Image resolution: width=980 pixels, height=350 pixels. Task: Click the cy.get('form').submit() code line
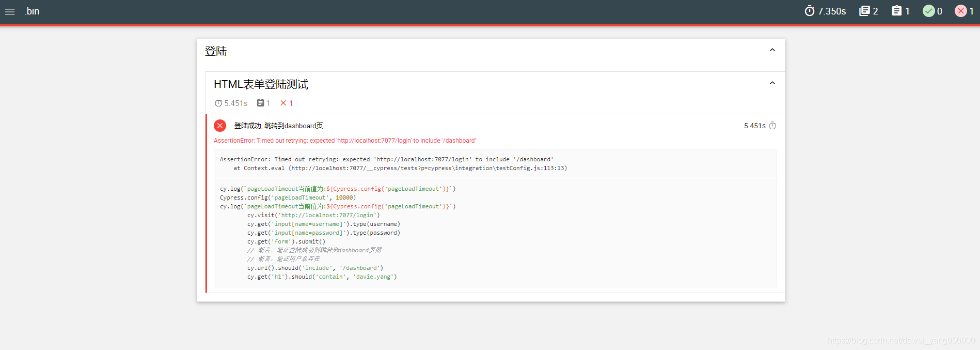[286, 241]
